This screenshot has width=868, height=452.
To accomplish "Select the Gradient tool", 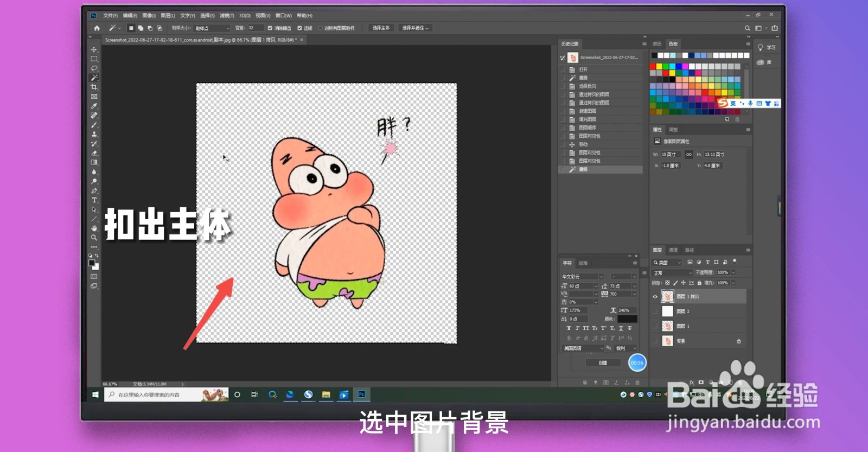I will tap(94, 162).
